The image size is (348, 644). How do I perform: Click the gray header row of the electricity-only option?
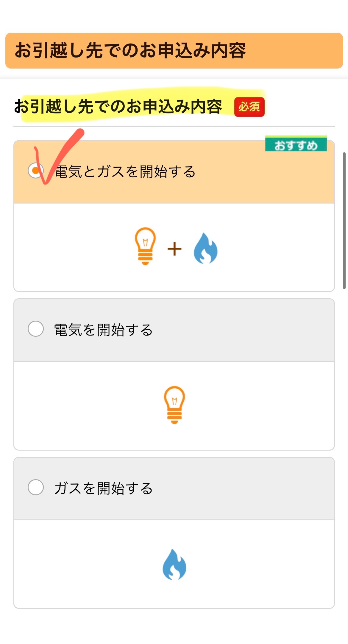coord(174,330)
